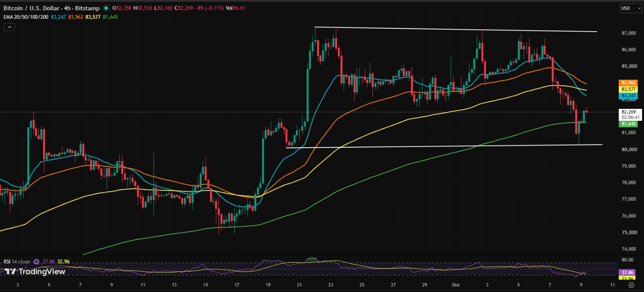This screenshot has width=644, height=292.
Task: Click the 13 date on time axis
Action: [x=174, y=285]
